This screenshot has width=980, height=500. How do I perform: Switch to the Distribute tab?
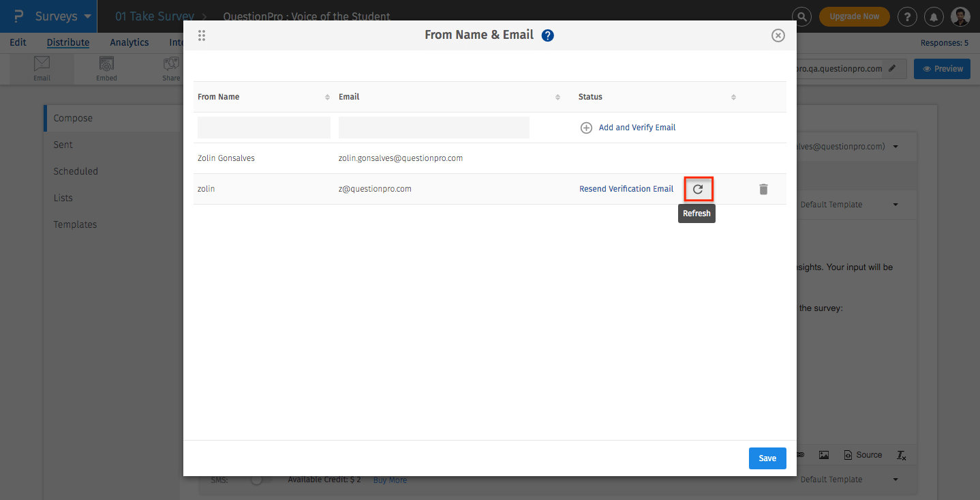[68, 42]
